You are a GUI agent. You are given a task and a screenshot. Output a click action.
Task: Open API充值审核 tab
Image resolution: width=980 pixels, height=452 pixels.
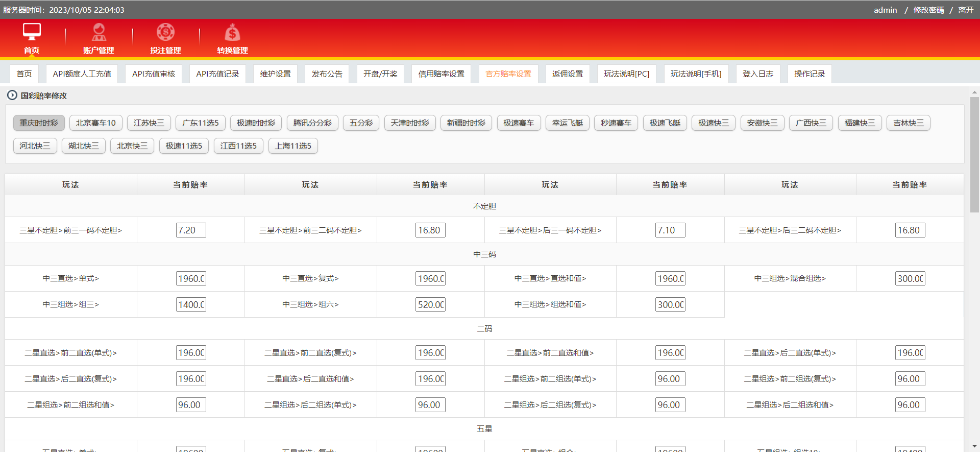click(x=153, y=74)
